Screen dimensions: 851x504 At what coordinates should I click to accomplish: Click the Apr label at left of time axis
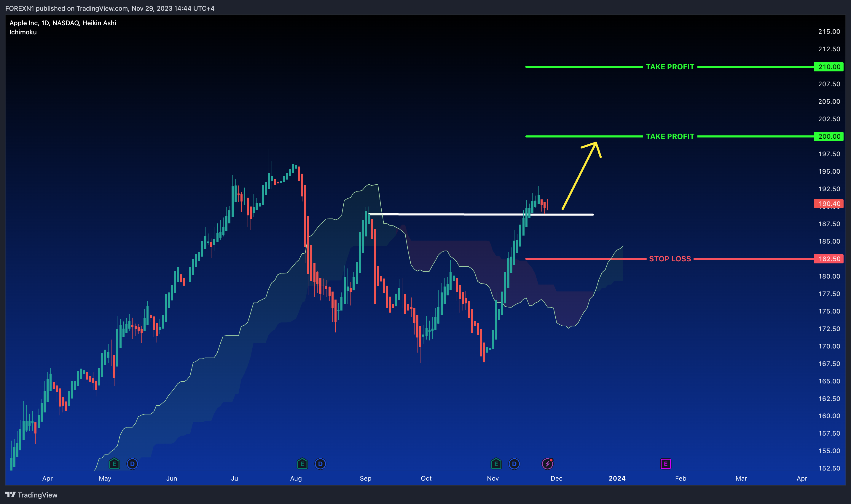[x=47, y=478]
